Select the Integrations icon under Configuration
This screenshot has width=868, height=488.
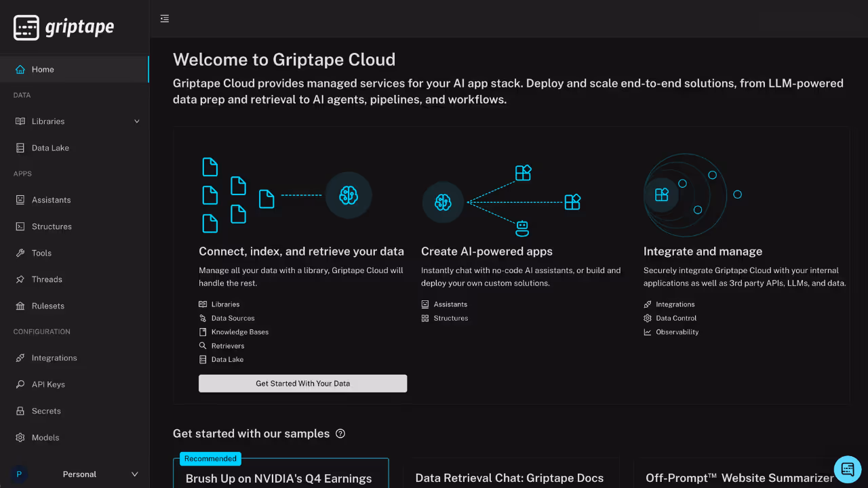point(21,358)
